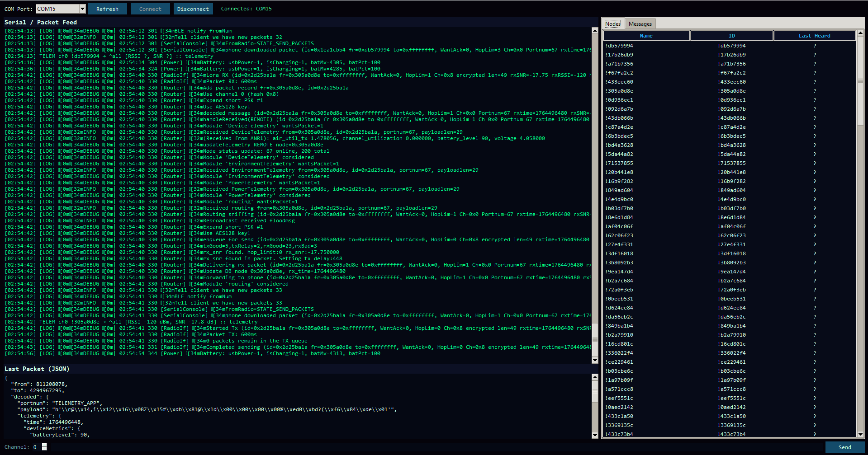
Task: Select node !305a0d8e in the list
Action: pyautogui.click(x=647, y=91)
